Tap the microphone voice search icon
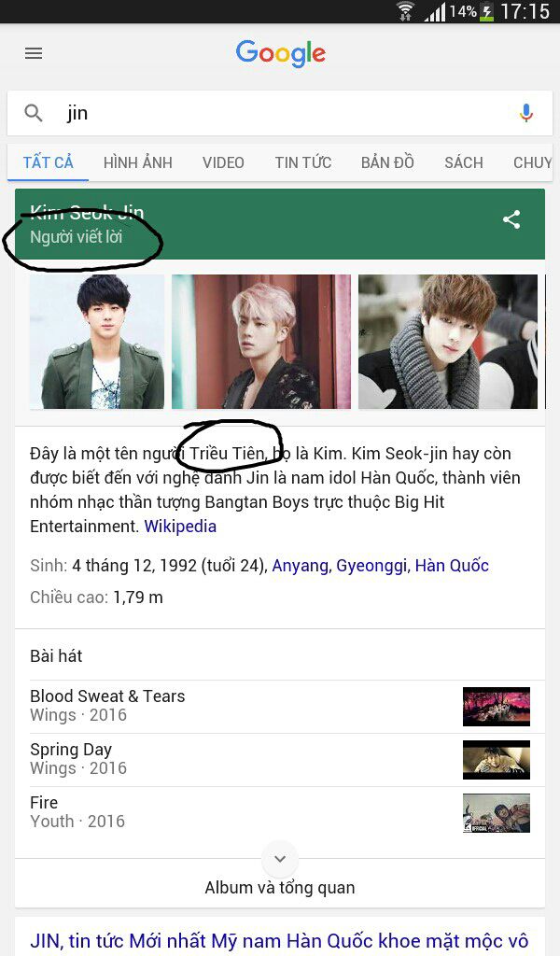This screenshot has height=956, width=560. tap(525, 113)
